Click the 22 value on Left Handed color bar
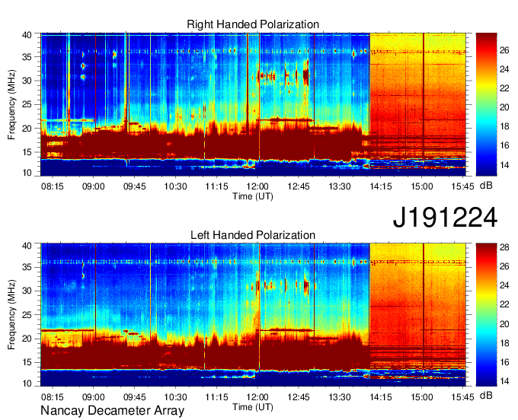Image resolution: width=518 pixels, height=420 pixels. point(504,304)
